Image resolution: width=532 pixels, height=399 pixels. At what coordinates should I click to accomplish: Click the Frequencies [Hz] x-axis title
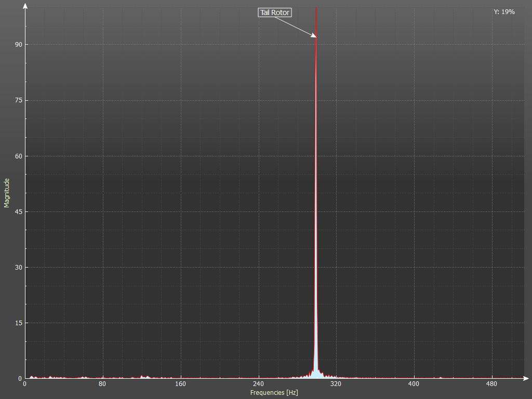click(274, 393)
